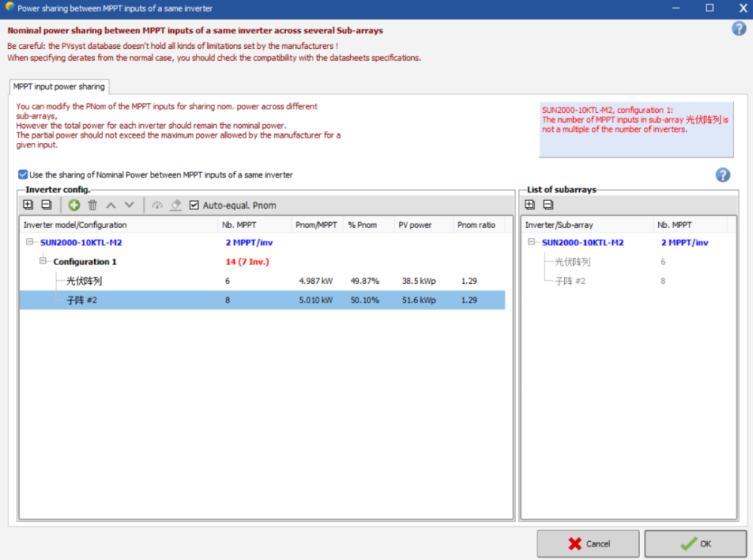Click the trash delete icon
This screenshot has height=560, width=753.
pos(93,205)
